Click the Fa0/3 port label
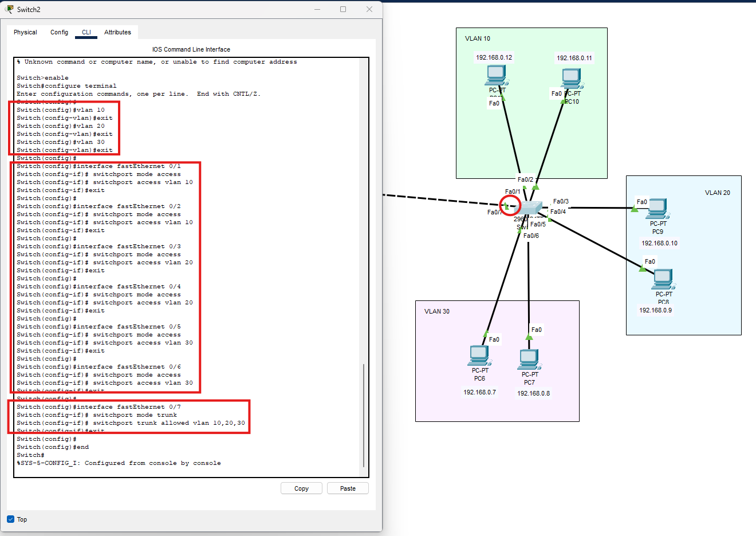 click(561, 201)
